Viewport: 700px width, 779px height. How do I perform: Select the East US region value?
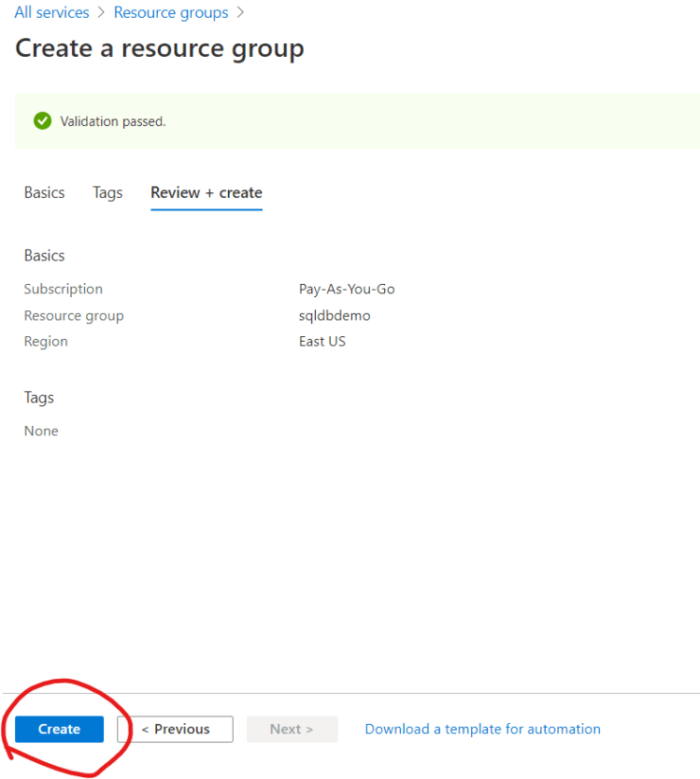pyautogui.click(x=322, y=341)
